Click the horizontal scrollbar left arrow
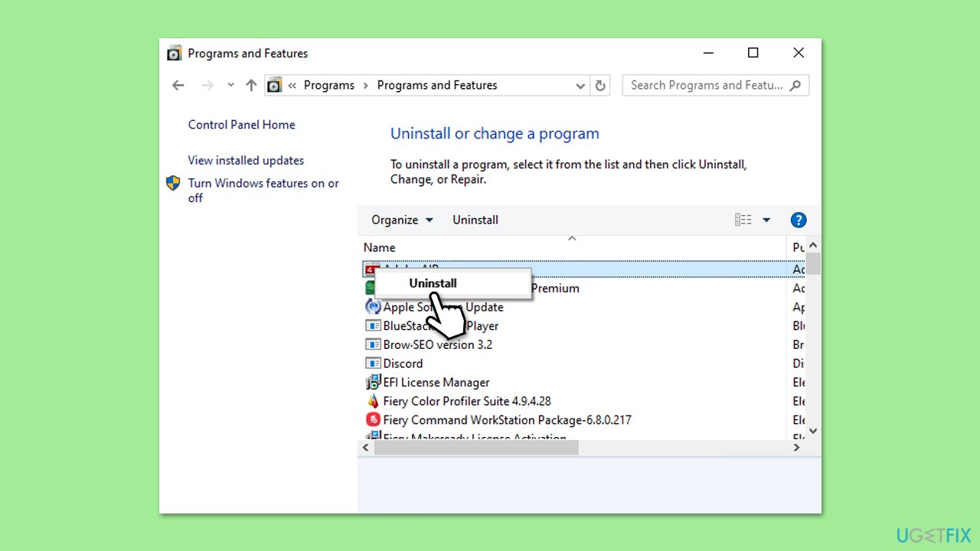The height and width of the screenshot is (551, 980). click(366, 448)
